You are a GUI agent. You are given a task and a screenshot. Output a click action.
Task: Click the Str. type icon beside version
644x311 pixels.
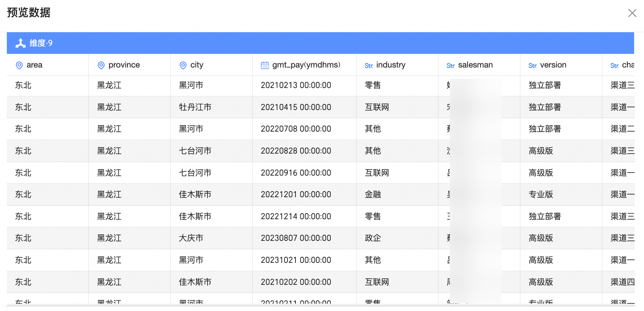[x=532, y=66]
